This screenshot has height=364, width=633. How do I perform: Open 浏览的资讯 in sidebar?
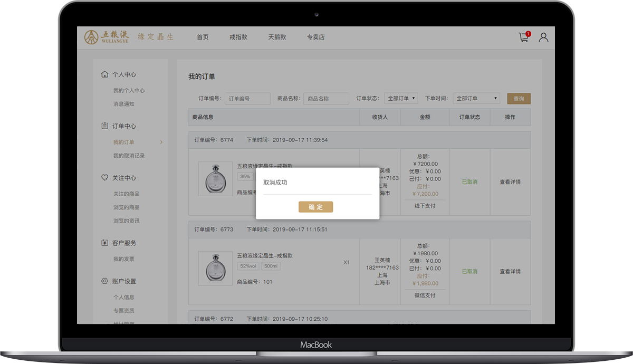126,221
